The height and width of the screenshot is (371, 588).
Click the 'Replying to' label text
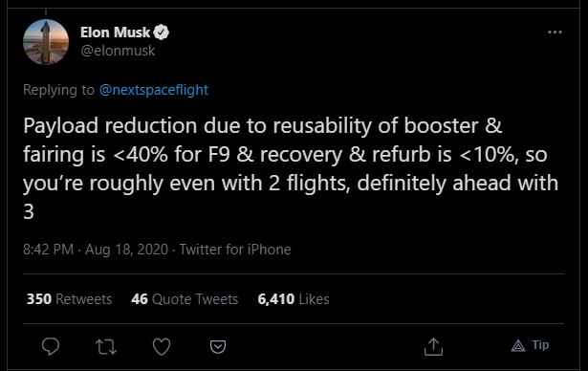click(58, 90)
